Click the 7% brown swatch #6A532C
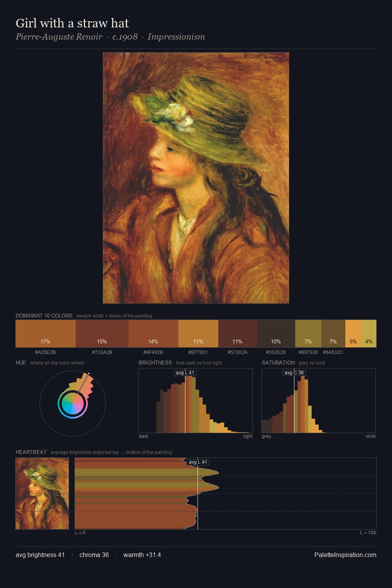 [x=333, y=334]
